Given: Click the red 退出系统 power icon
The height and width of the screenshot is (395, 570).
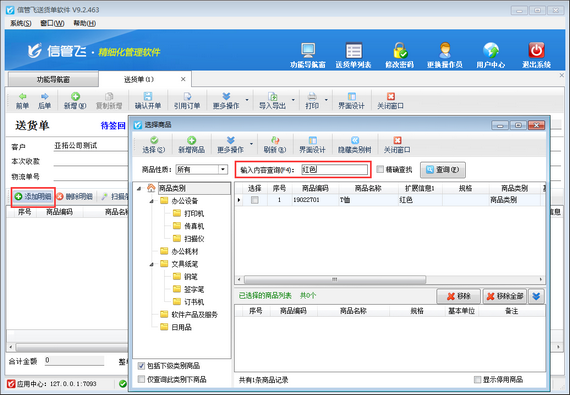Looking at the screenshot, I should 537,51.
